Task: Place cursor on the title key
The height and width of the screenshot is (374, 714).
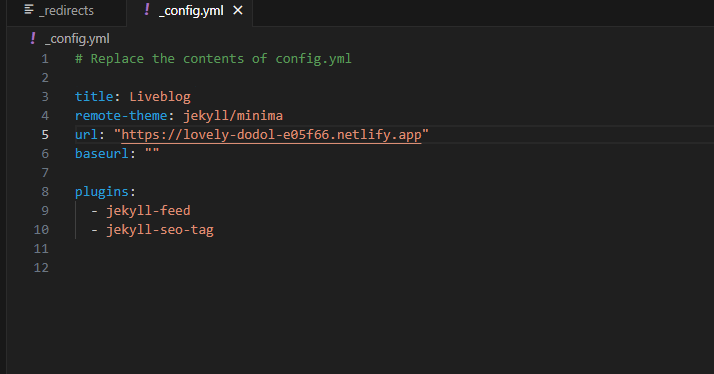Action: pos(94,97)
